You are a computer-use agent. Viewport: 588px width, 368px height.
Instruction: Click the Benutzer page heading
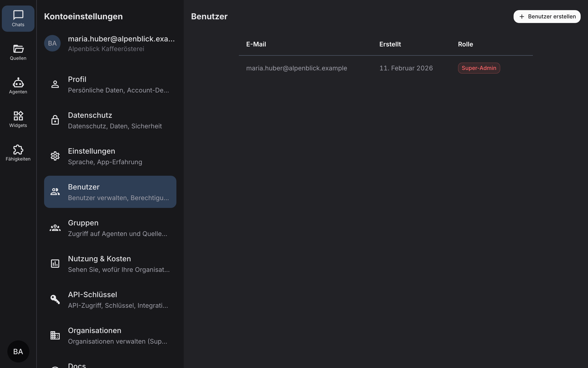[209, 17]
